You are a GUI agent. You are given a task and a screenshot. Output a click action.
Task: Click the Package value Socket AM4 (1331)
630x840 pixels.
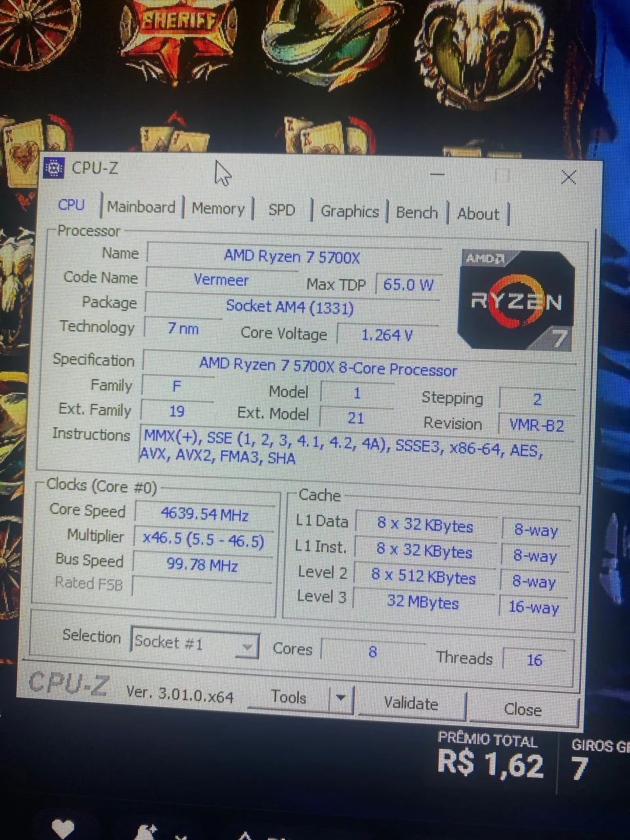point(291,306)
